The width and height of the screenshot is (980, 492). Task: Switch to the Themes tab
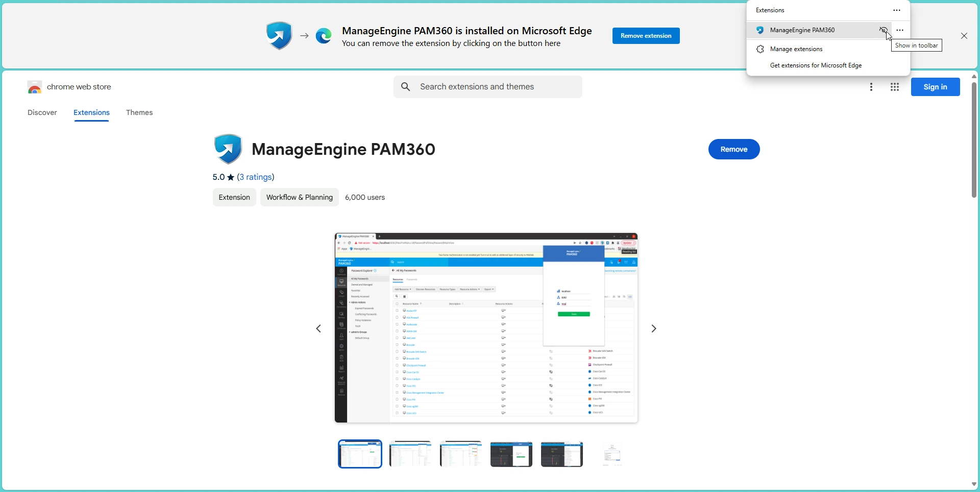139,112
